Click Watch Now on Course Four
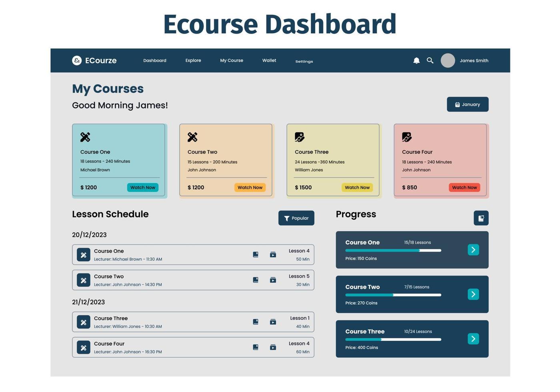This screenshot has height=392, width=560. (x=464, y=187)
